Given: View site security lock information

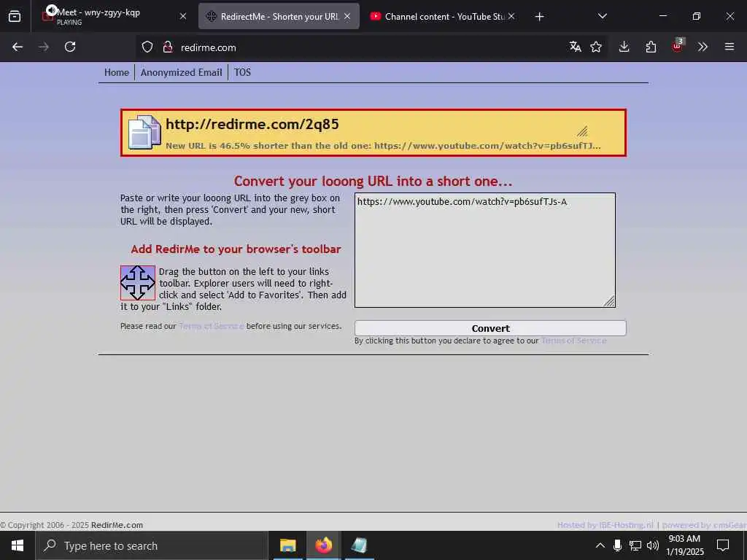Looking at the screenshot, I should coord(167,47).
